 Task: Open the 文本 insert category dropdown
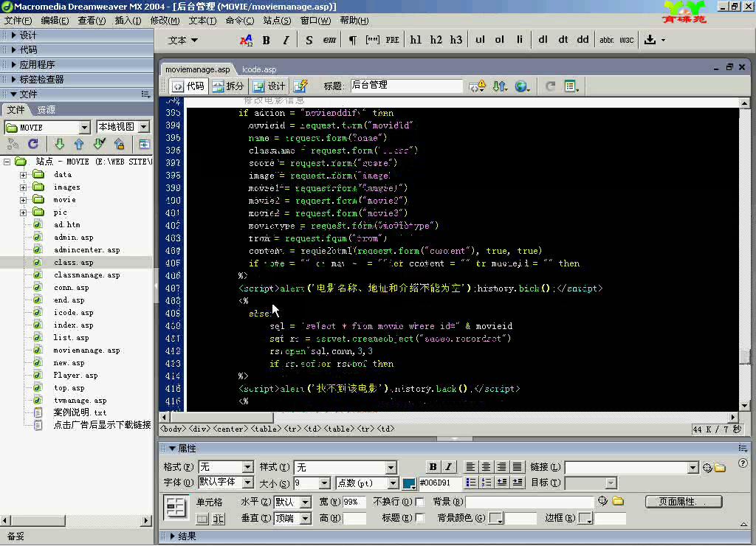tap(183, 41)
